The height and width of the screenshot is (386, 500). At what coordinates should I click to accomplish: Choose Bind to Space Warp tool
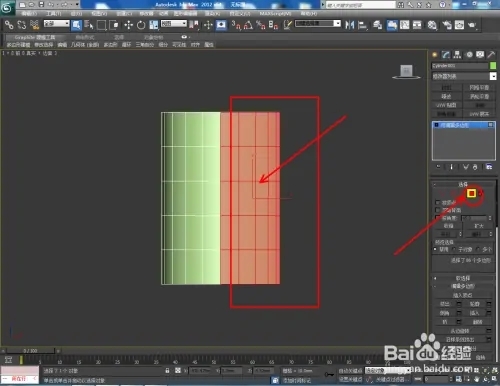(x=34, y=25)
